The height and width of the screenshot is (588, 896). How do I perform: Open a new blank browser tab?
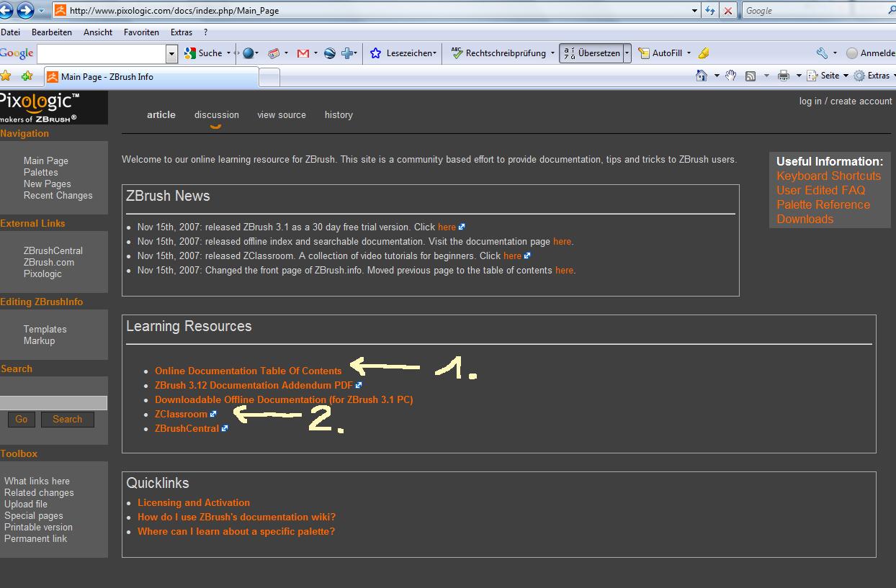pyautogui.click(x=269, y=77)
